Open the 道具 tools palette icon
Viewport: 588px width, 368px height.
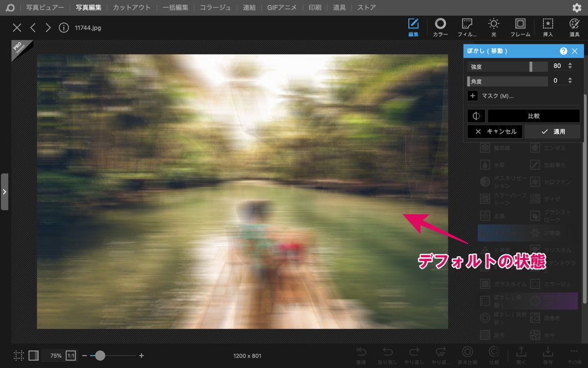(574, 27)
